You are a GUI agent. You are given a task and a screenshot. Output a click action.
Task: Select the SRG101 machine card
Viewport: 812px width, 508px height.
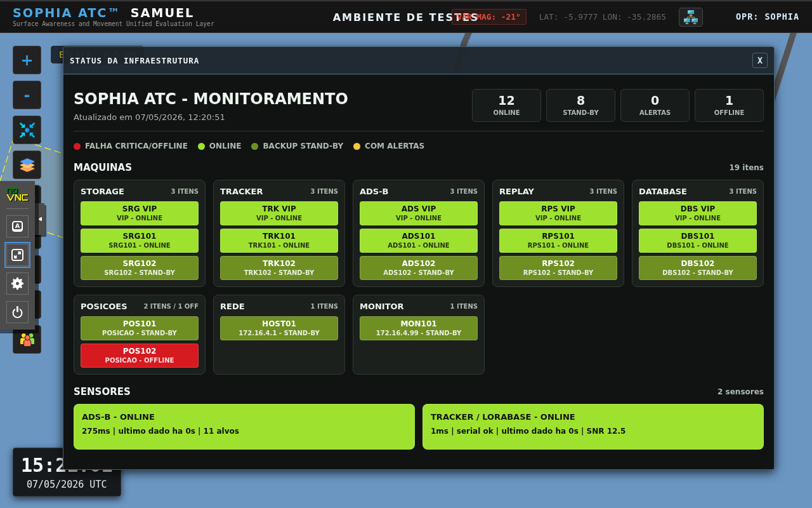click(140, 241)
